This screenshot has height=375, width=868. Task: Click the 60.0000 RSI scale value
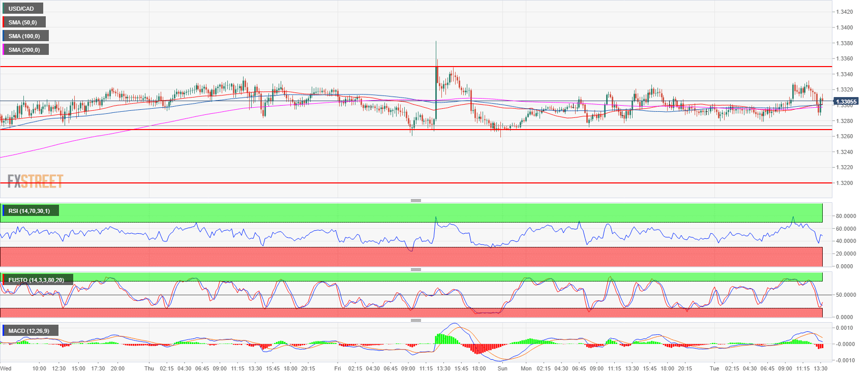pyautogui.click(x=846, y=229)
